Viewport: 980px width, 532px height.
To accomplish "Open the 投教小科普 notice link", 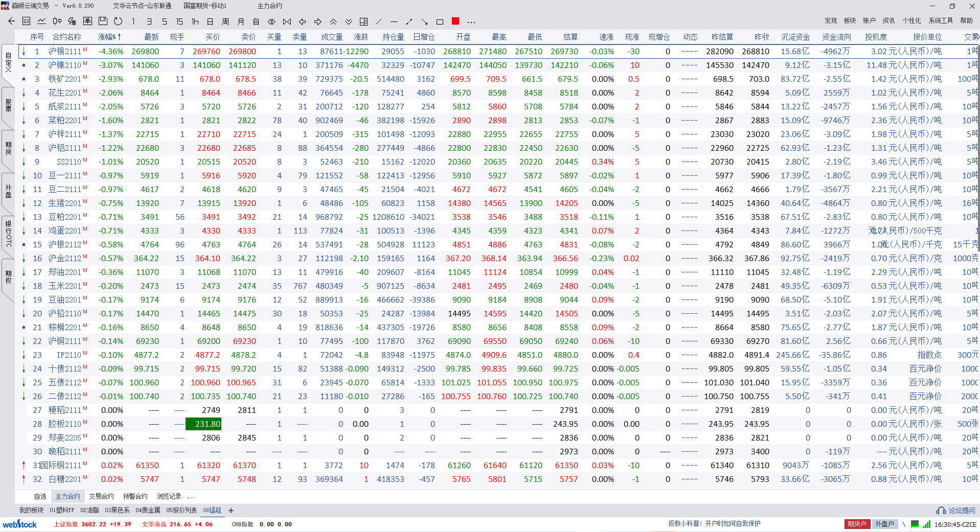I will 714,523.
